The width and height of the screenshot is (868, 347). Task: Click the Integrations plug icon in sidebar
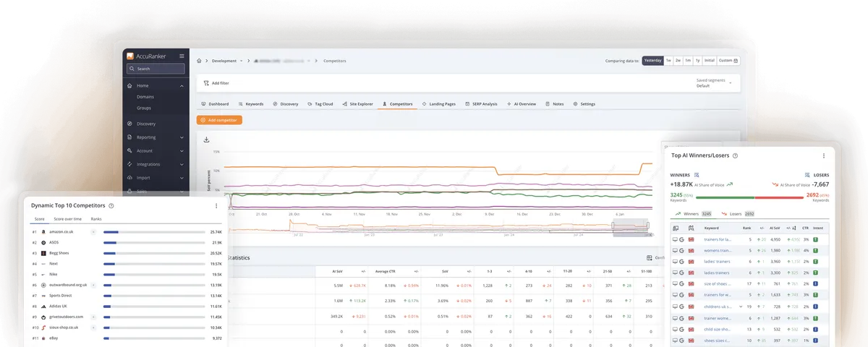[x=129, y=164]
